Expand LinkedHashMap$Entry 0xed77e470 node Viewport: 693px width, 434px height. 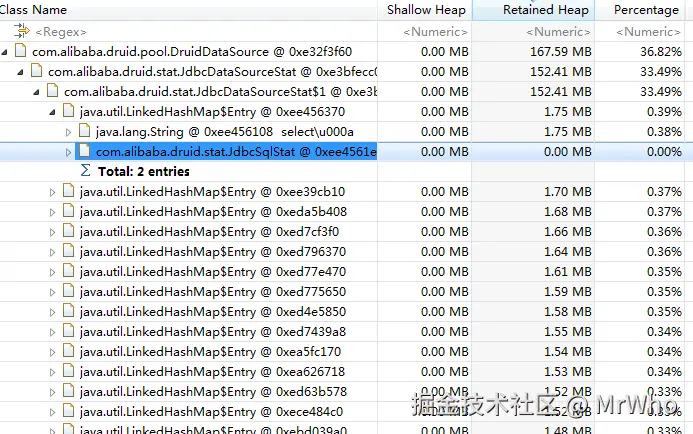point(52,272)
